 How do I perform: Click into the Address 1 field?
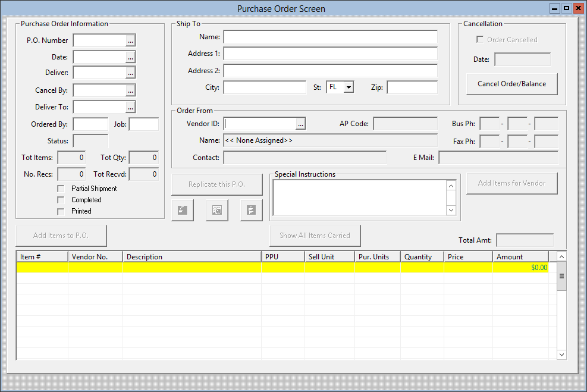[x=331, y=54]
